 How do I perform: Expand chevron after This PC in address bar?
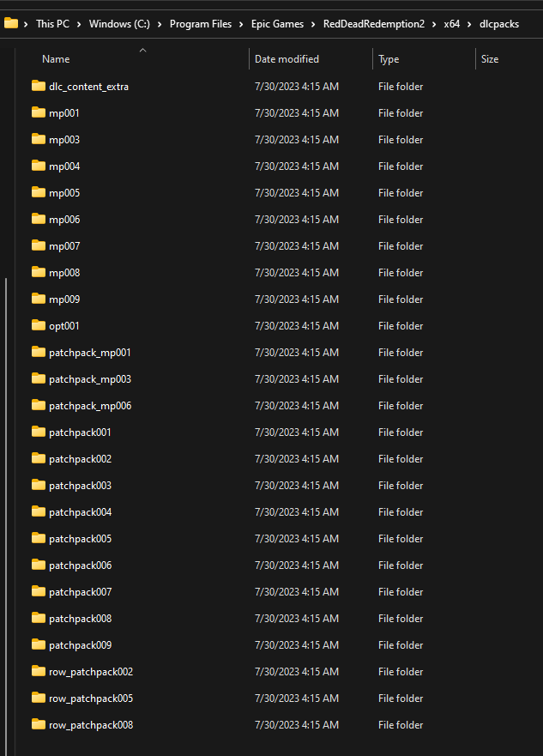click(x=79, y=24)
